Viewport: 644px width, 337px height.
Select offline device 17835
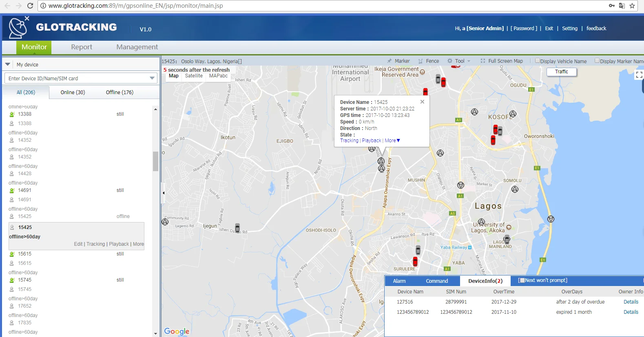24,323
